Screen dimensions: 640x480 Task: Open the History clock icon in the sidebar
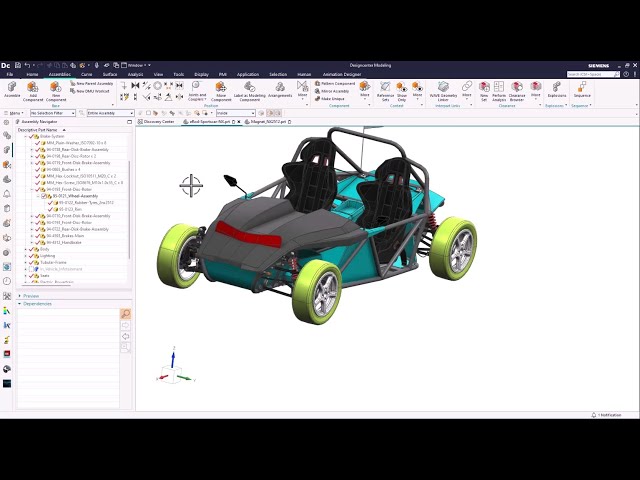click(7, 281)
